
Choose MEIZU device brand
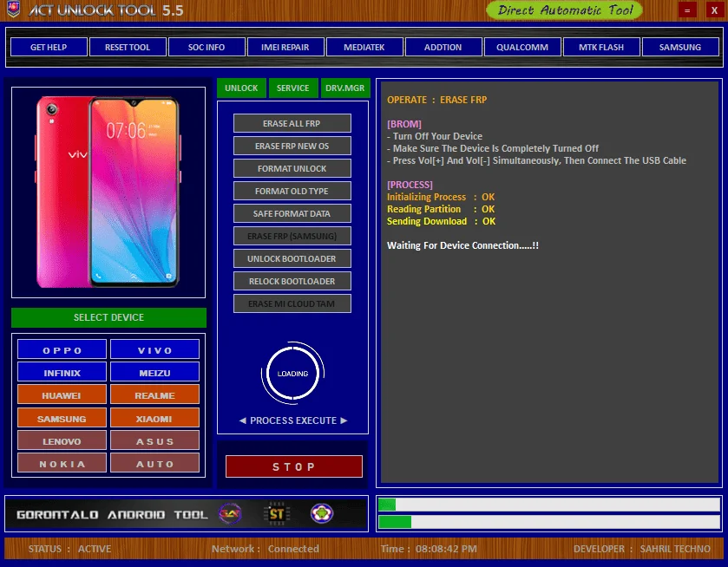[x=154, y=373]
